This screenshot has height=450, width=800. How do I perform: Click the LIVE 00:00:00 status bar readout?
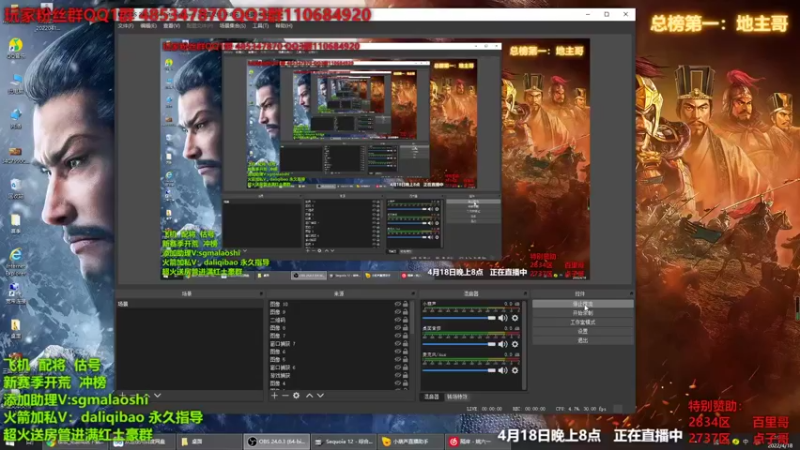pos(484,409)
